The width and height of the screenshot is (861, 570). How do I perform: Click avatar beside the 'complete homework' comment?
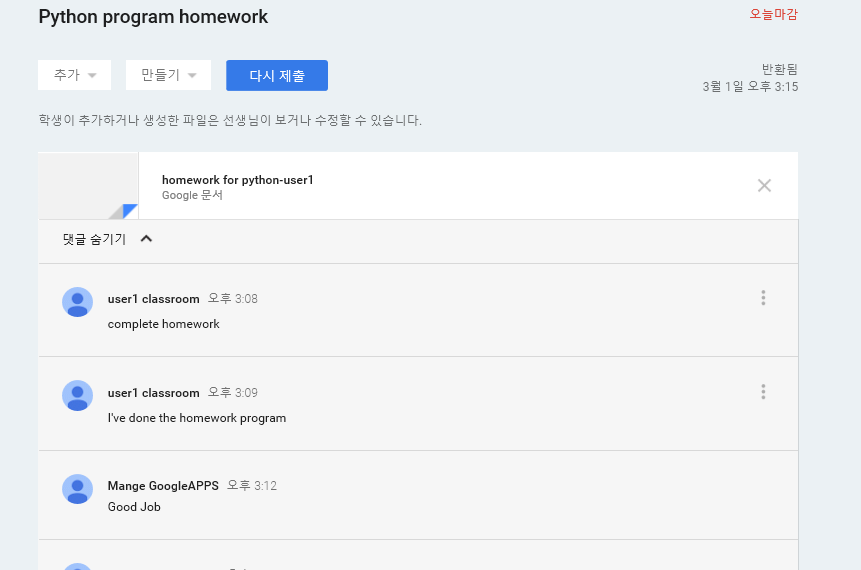pyautogui.click(x=77, y=302)
